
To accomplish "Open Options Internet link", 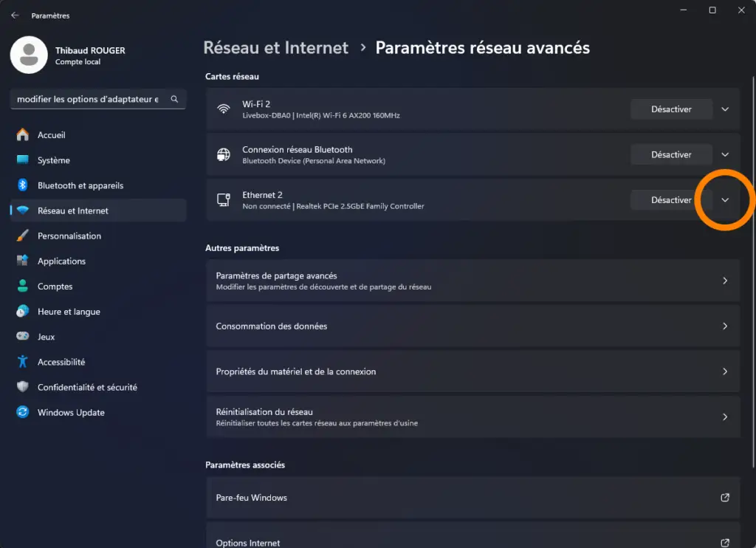I will click(473, 535).
